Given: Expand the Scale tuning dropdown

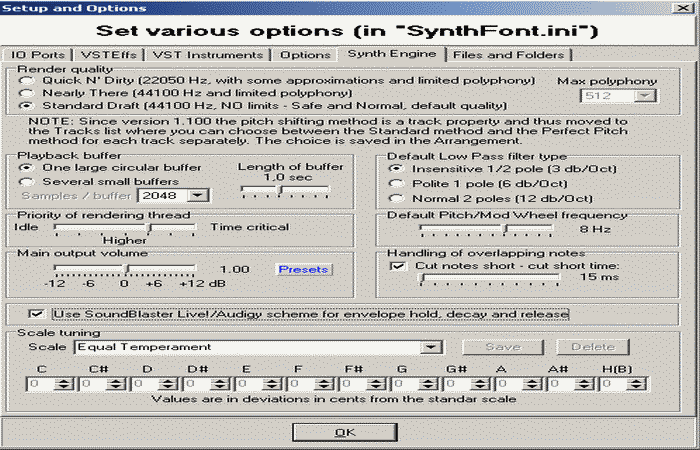Looking at the screenshot, I should coord(432,347).
